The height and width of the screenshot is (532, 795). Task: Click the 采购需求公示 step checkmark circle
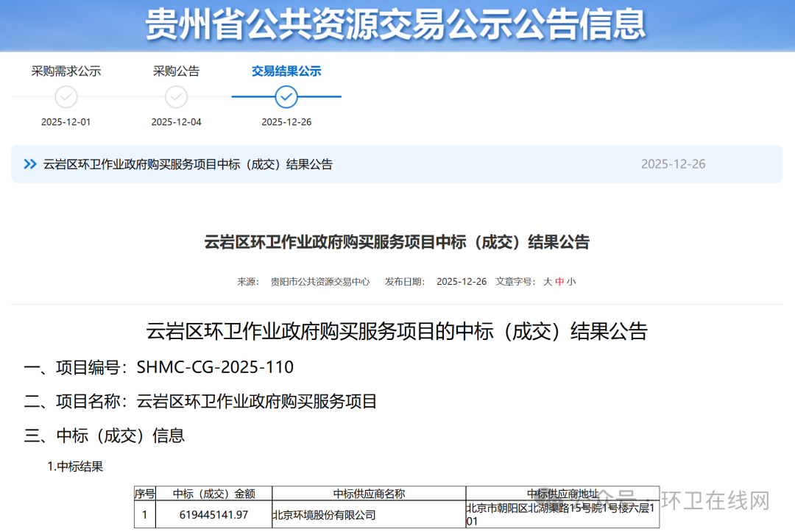coord(66,97)
